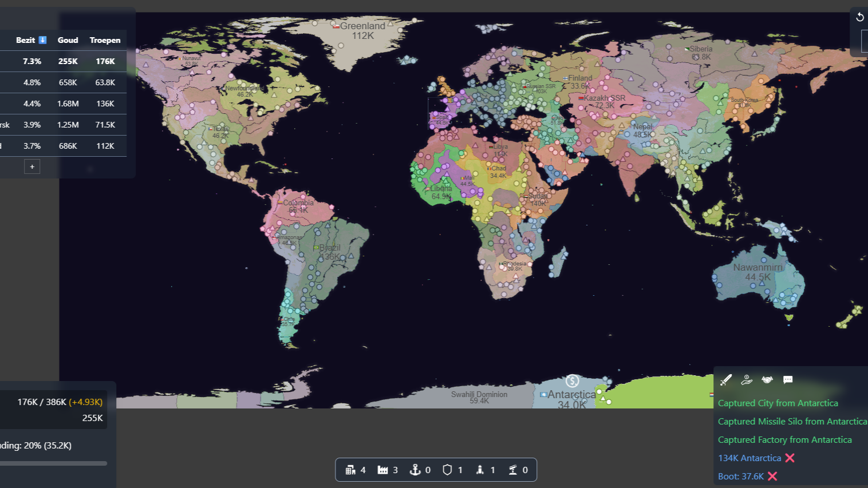
Task: Select the Missile Silo rocket icon
Action: tap(480, 470)
